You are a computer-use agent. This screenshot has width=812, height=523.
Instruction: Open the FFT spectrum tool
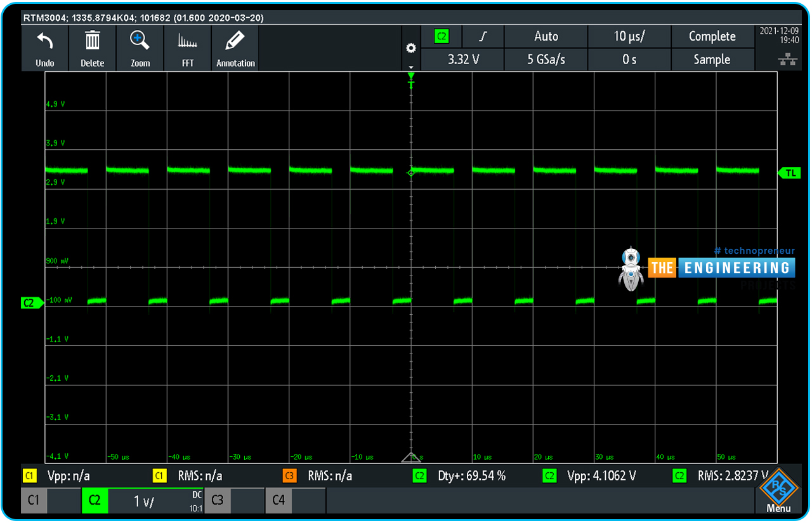click(187, 42)
